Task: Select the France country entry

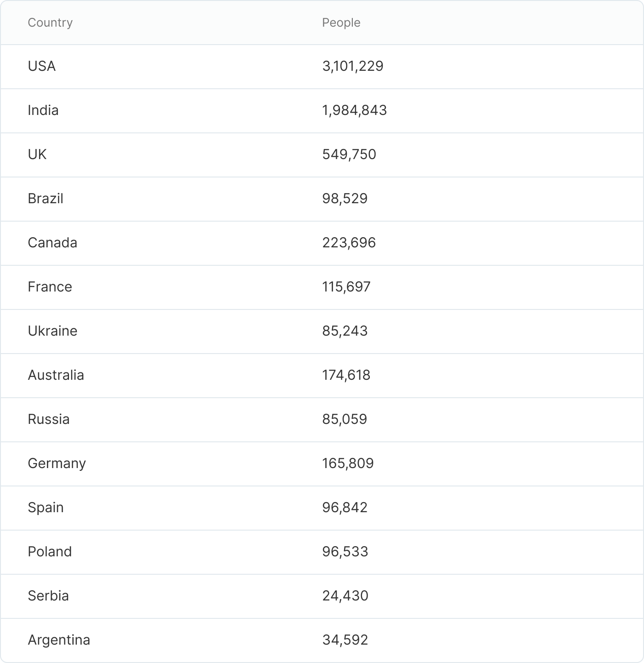Action: (50, 287)
